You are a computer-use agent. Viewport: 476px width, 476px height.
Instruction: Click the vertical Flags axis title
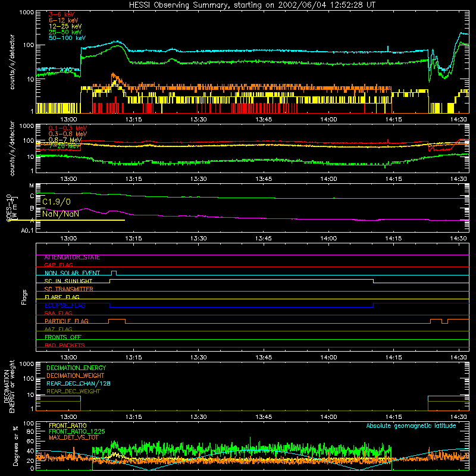coord(24,297)
